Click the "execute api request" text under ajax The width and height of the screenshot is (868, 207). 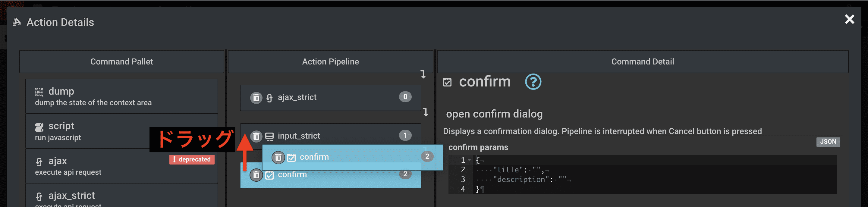[x=68, y=172]
